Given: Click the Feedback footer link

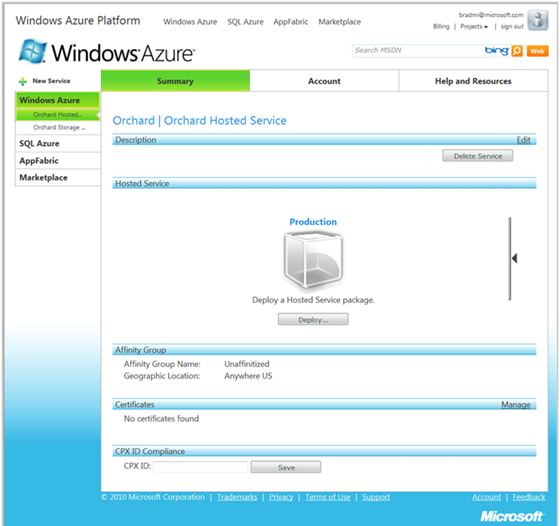Looking at the screenshot, I should click(x=529, y=497).
